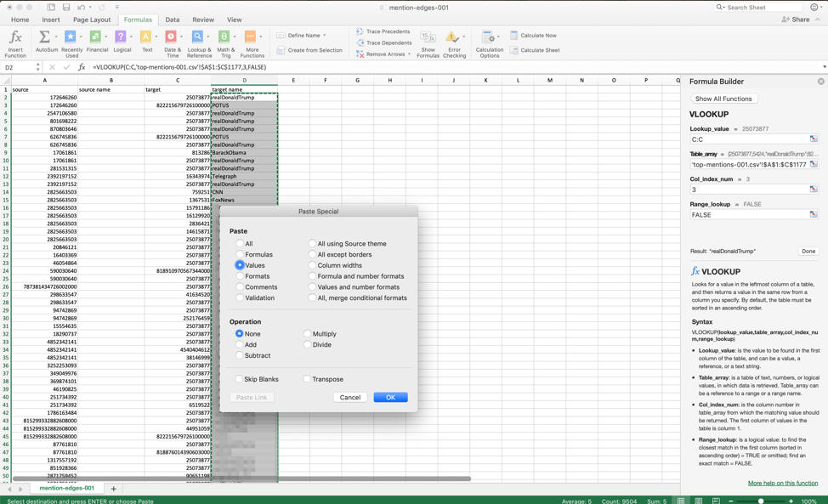Click the Date & Time functions icon
828x504 pixels.
pyautogui.click(x=170, y=37)
